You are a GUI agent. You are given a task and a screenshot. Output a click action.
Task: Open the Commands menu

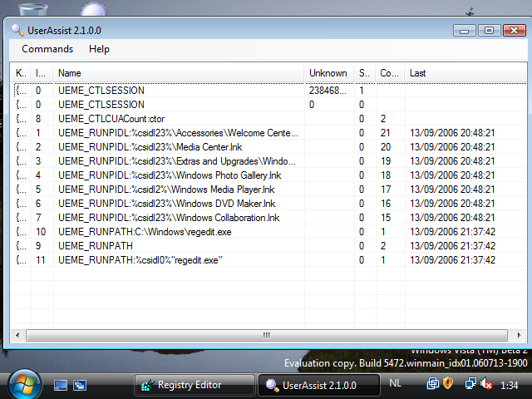click(47, 49)
